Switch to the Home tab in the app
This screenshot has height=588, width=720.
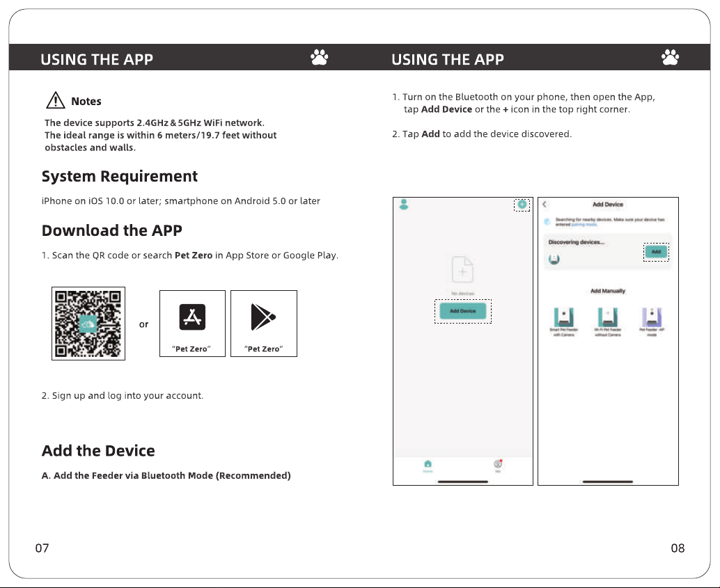tap(428, 466)
